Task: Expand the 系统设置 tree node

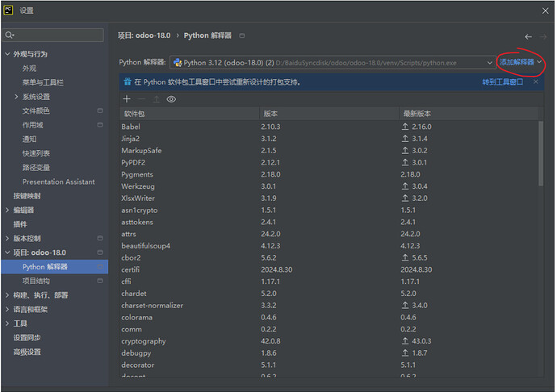Action: (x=16, y=97)
